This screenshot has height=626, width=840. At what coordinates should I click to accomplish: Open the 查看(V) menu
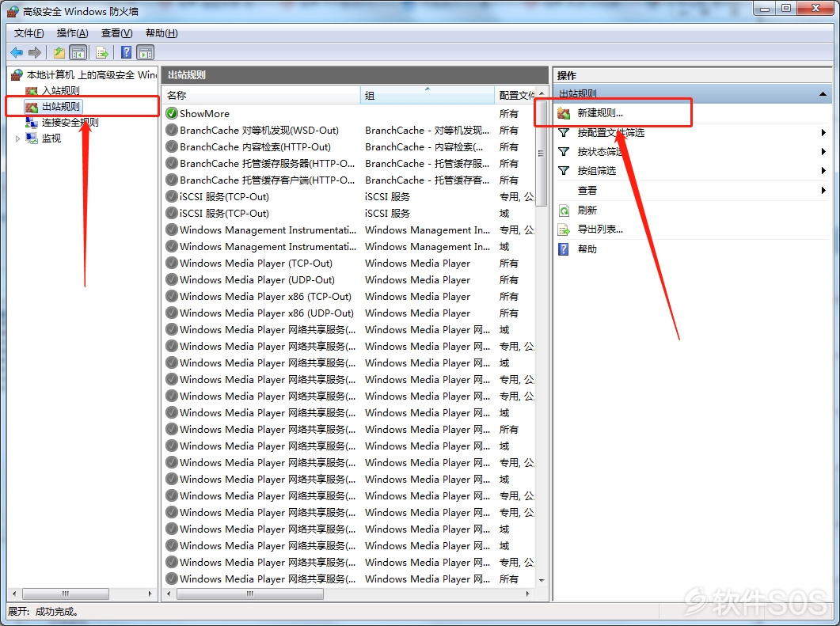pyautogui.click(x=117, y=33)
